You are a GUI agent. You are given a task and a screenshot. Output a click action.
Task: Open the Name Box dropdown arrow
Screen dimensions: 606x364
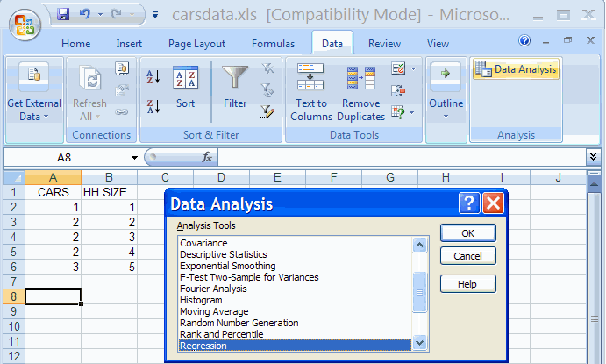pos(134,158)
